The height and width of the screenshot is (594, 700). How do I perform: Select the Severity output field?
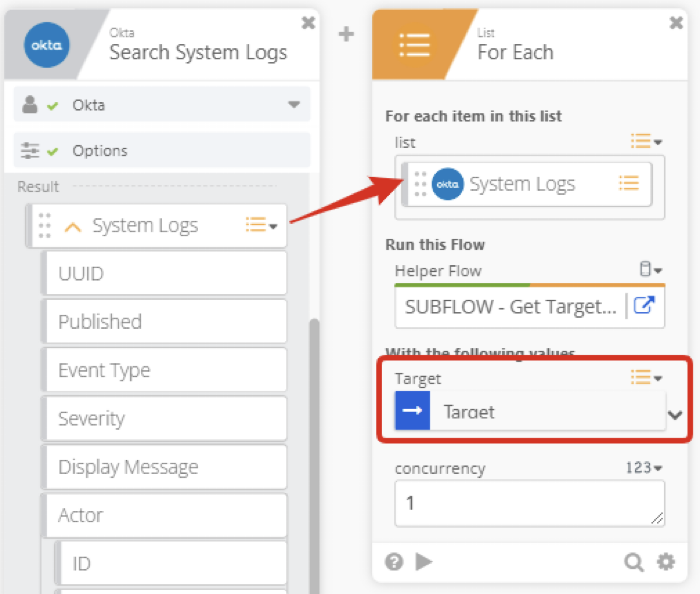pos(164,419)
